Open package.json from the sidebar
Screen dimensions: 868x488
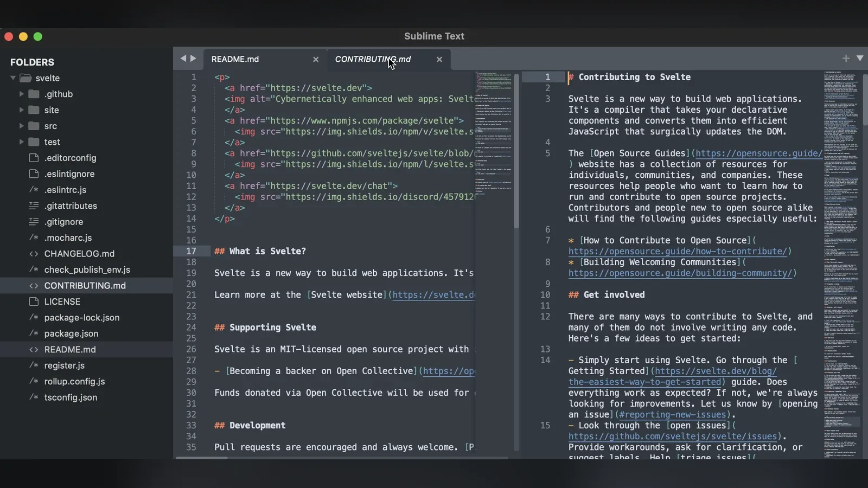(x=71, y=333)
